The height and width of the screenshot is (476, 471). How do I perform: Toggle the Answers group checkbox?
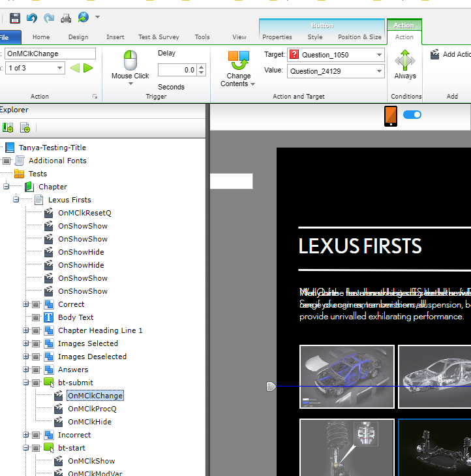[x=36, y=370]
